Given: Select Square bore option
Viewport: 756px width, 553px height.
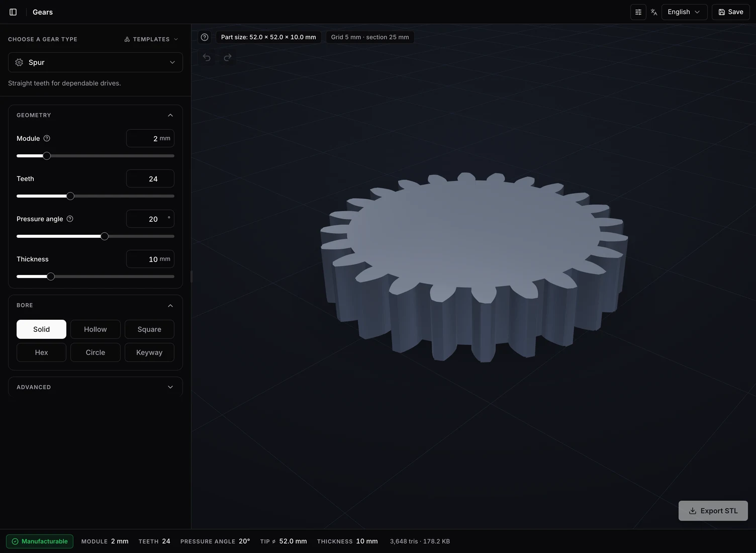Looking at the screenshot, I should (x=149, y=329).
